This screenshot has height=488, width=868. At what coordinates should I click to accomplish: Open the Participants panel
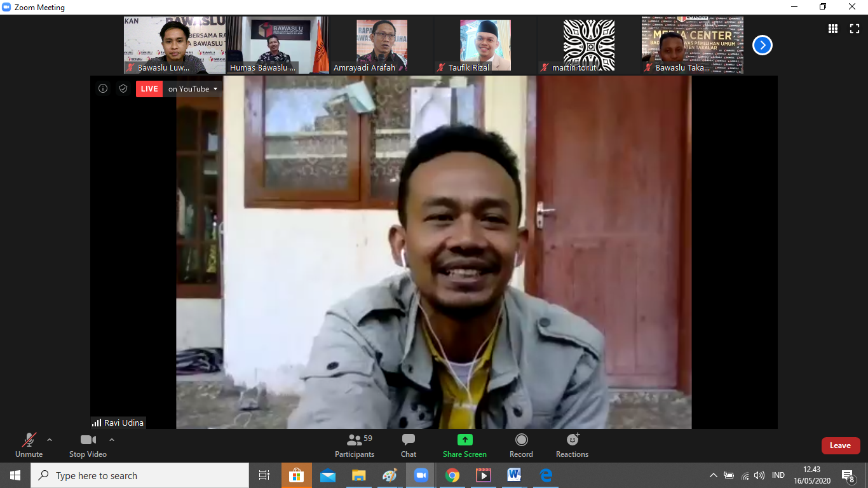coord(355,445)
